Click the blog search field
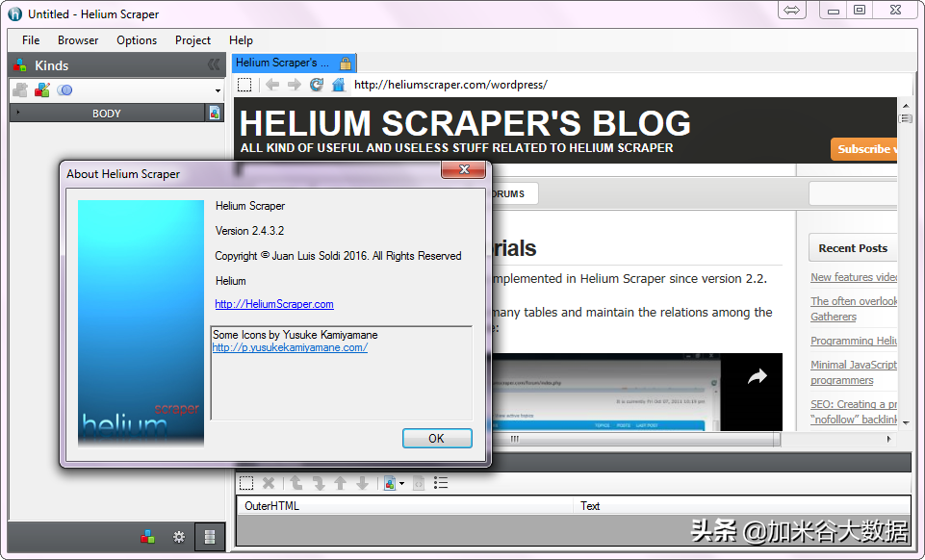Image resolution: width=925 pixels, height=560 pixels. click(853, 193)
